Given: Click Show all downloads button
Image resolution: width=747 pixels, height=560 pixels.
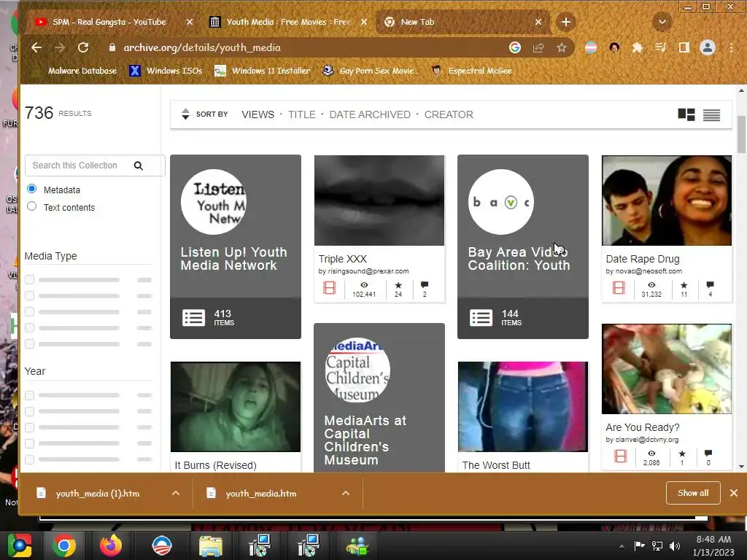Looking at the screenshot, I should [x=693, y=493].
